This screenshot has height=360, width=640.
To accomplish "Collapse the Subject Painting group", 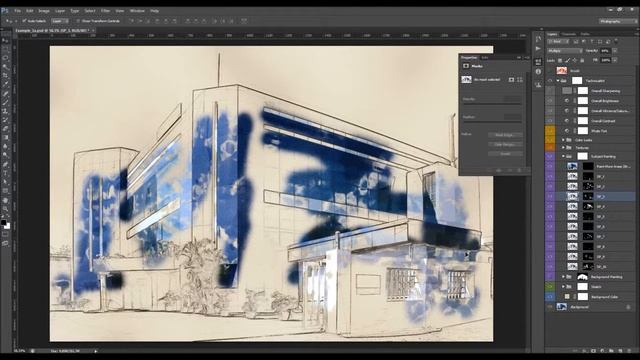I will (564, 156).
